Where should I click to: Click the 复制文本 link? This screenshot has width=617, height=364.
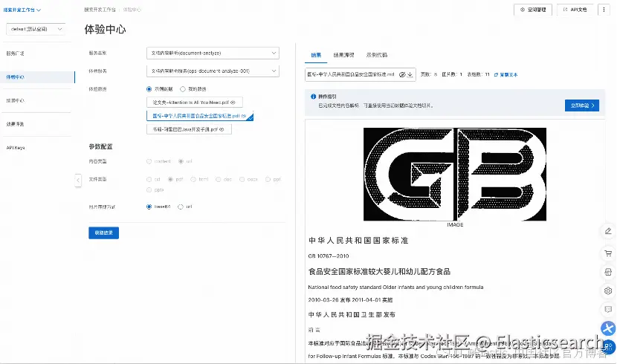[505, 75]
